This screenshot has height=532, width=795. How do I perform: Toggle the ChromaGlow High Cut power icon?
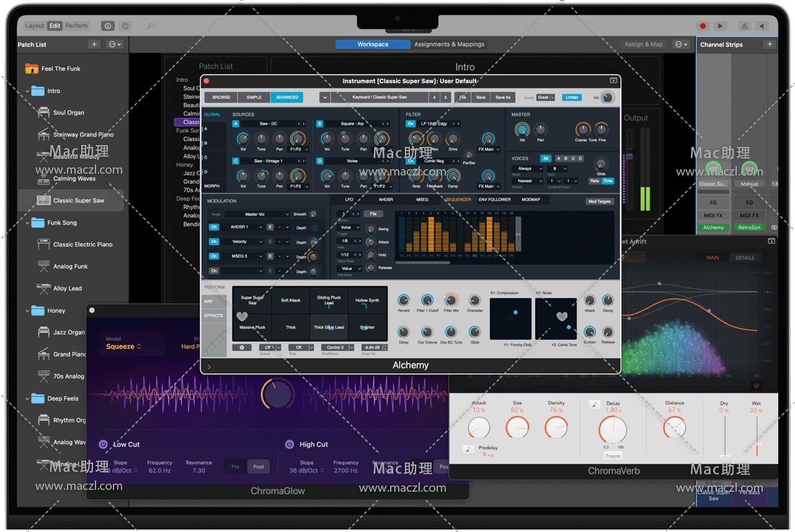(x=289, y=445)
